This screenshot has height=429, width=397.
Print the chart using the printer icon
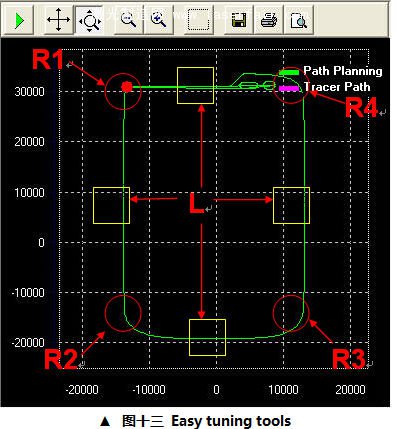(x=269, y=20)
